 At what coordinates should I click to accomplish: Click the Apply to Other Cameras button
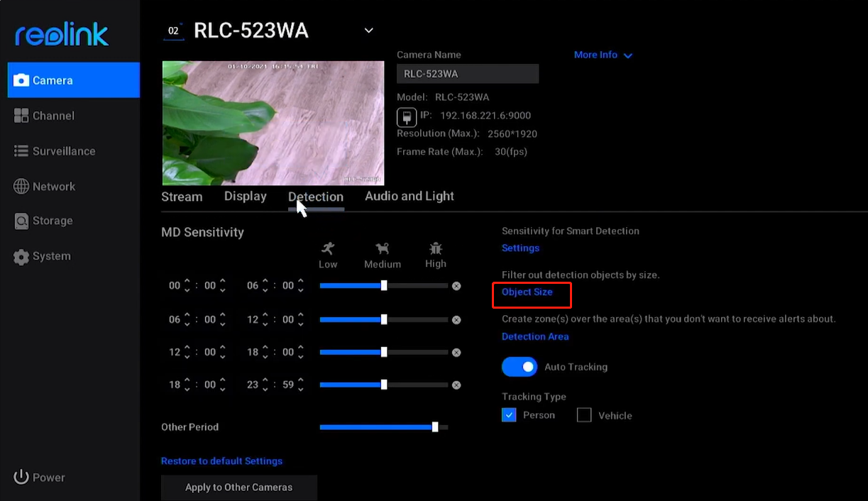pos(239,488)
